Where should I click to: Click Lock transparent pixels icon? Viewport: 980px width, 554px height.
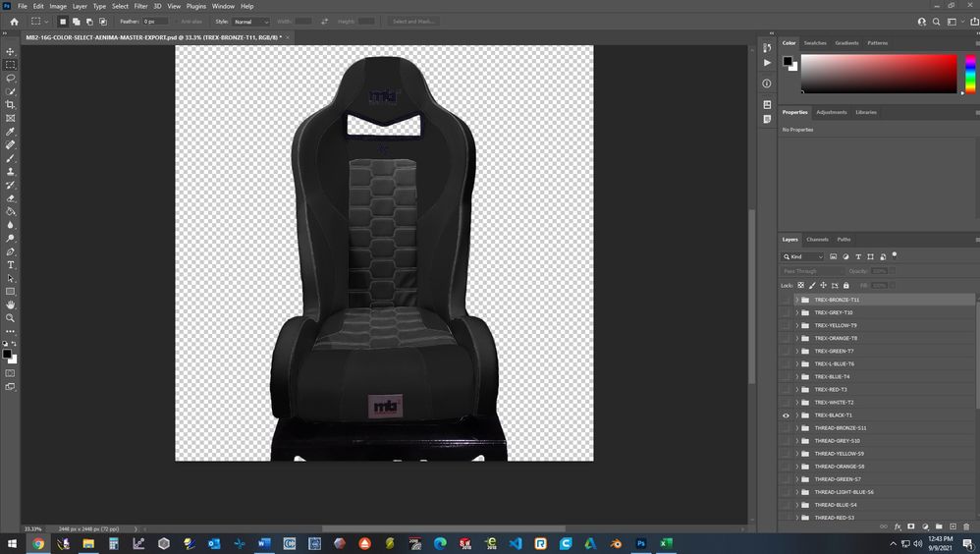pos(800,285)
